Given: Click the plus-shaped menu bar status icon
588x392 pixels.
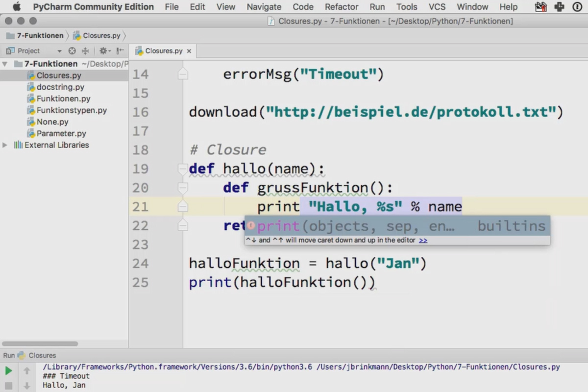Looking at the screenshot, I should tap(559, 7).
